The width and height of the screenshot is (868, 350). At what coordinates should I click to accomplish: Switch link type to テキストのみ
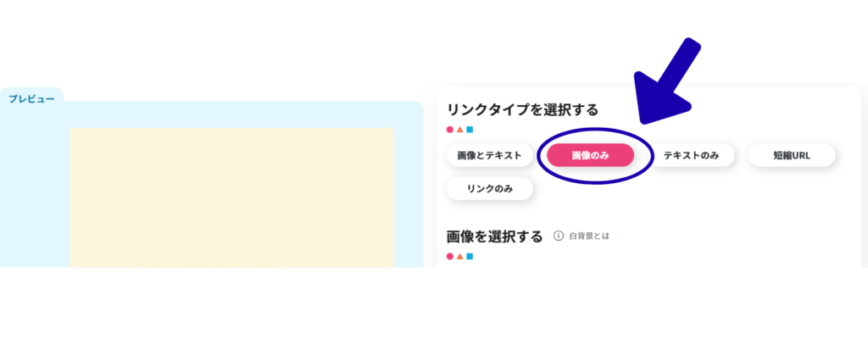691,156
